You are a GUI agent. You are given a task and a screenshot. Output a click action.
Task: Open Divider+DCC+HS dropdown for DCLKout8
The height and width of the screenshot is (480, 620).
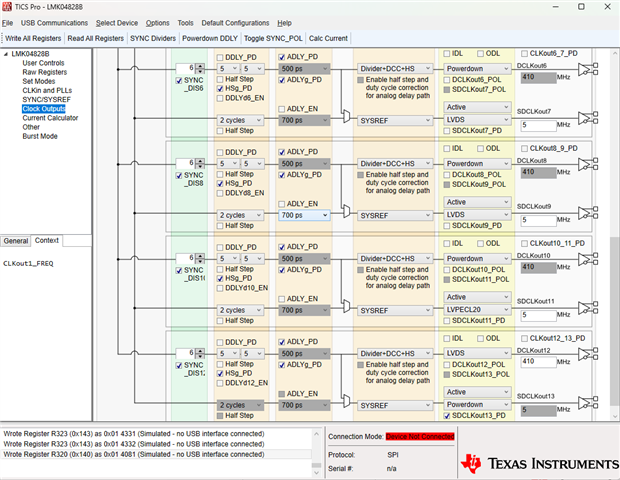pos(395,164)
